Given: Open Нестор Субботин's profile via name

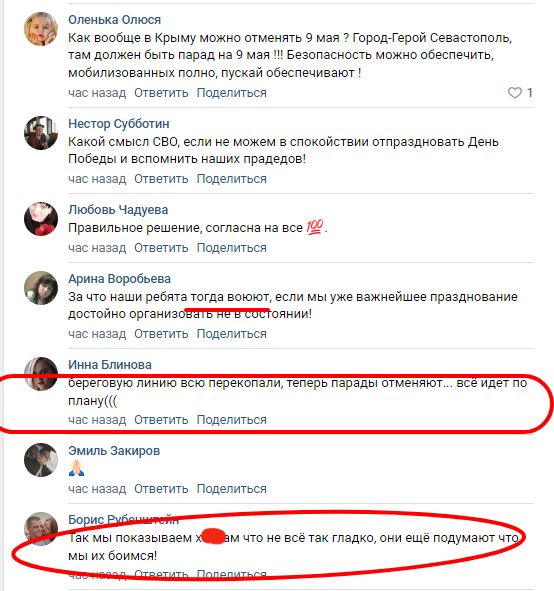Looking at the screenshot, I should 119,124.
